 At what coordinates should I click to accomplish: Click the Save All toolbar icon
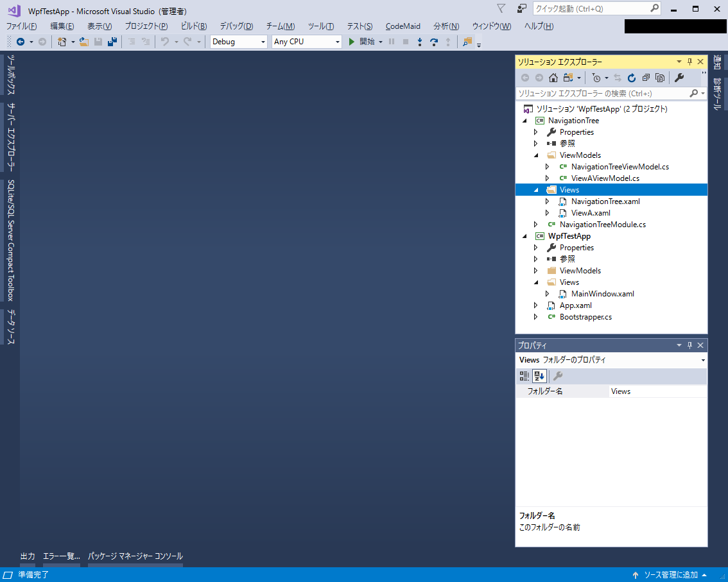(x=112, y=42)
